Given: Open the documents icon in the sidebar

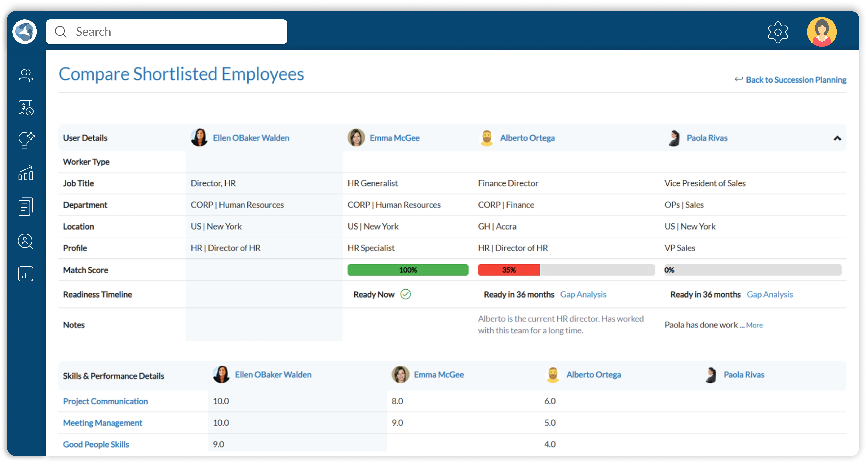Looking at the screenshot, I should click(x=25, y=206).
